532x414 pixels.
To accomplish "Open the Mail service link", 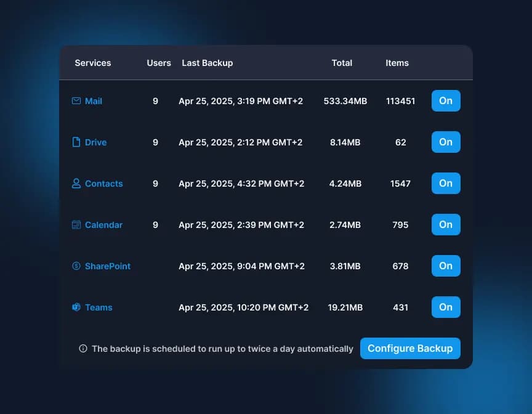I will click(94, 100).
